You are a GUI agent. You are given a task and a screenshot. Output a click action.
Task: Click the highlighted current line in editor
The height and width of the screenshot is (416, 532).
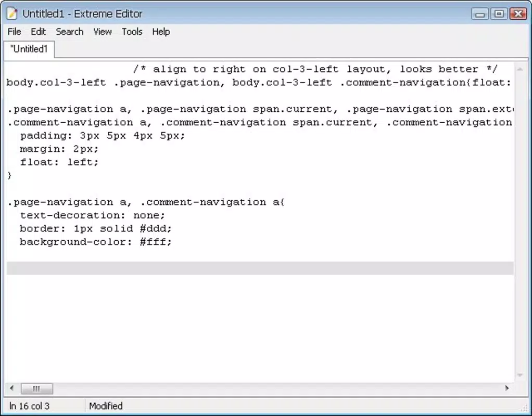(x=260, y=268)
